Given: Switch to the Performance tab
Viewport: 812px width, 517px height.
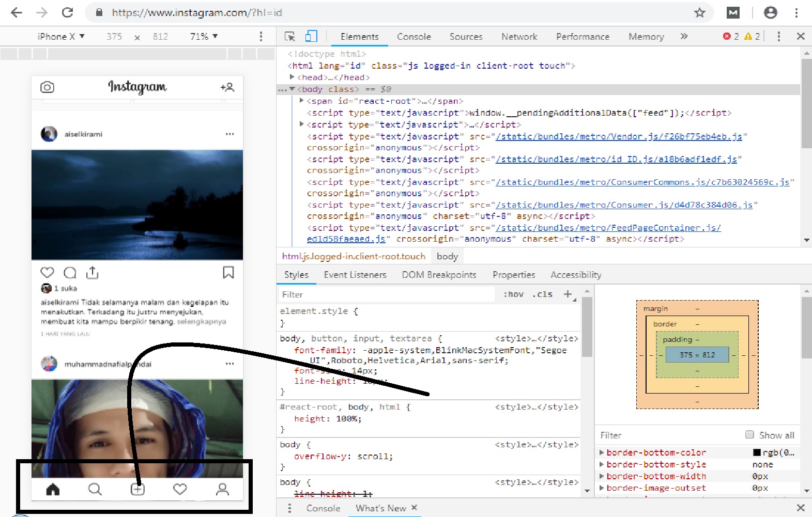Looking at the screenshot, I should (x=583, y=37).
